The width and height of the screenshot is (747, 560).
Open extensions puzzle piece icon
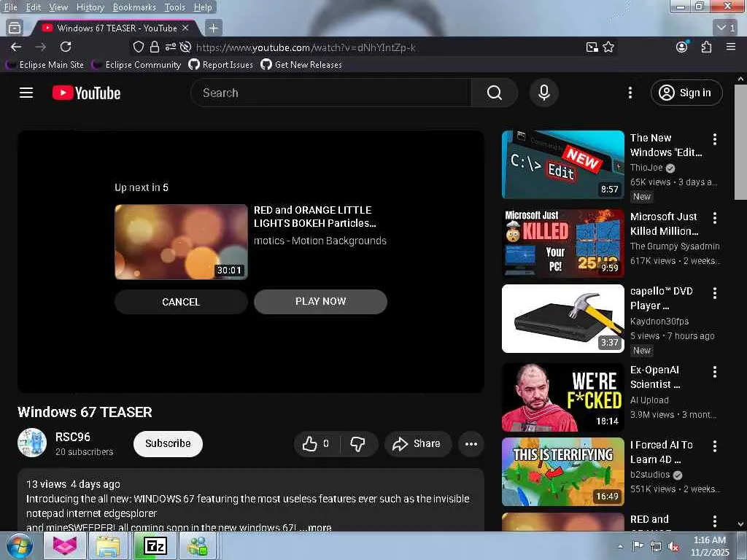coord(706,47)
